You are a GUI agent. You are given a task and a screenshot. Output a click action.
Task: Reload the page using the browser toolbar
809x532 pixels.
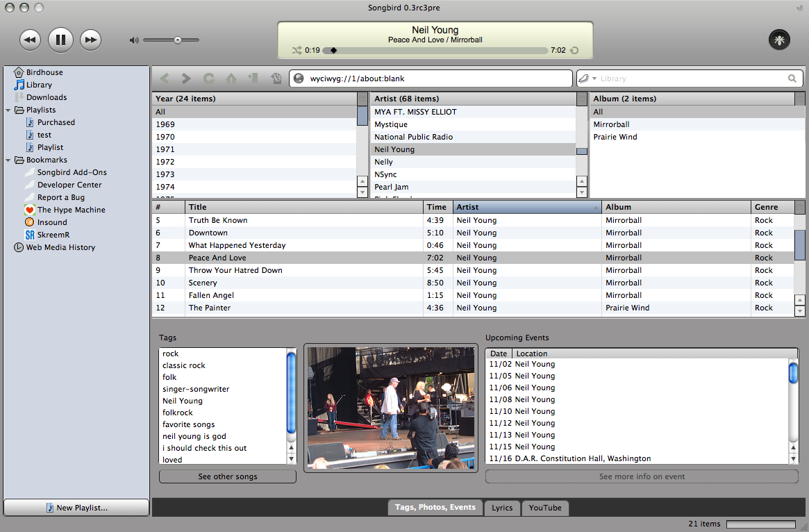(x=208, y=78)
